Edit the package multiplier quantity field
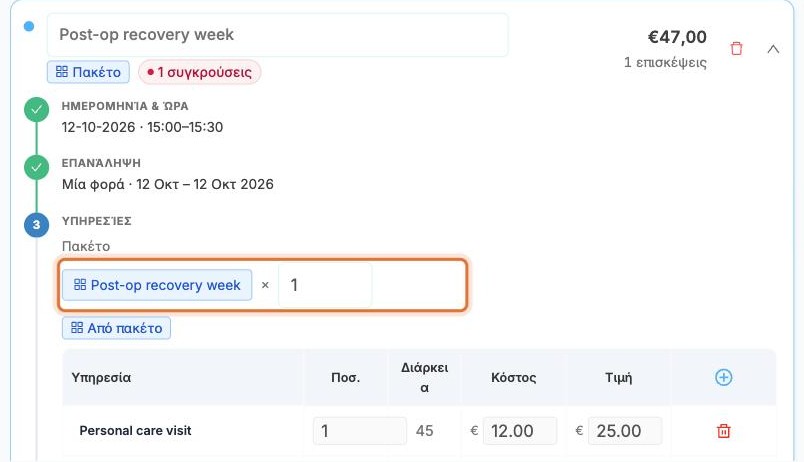Viewport: 804px width, 462px height. [x=325, y=285]
